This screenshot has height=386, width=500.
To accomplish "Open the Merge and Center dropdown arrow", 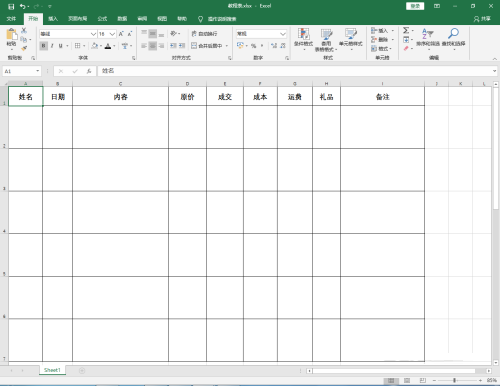I will 227,46.
